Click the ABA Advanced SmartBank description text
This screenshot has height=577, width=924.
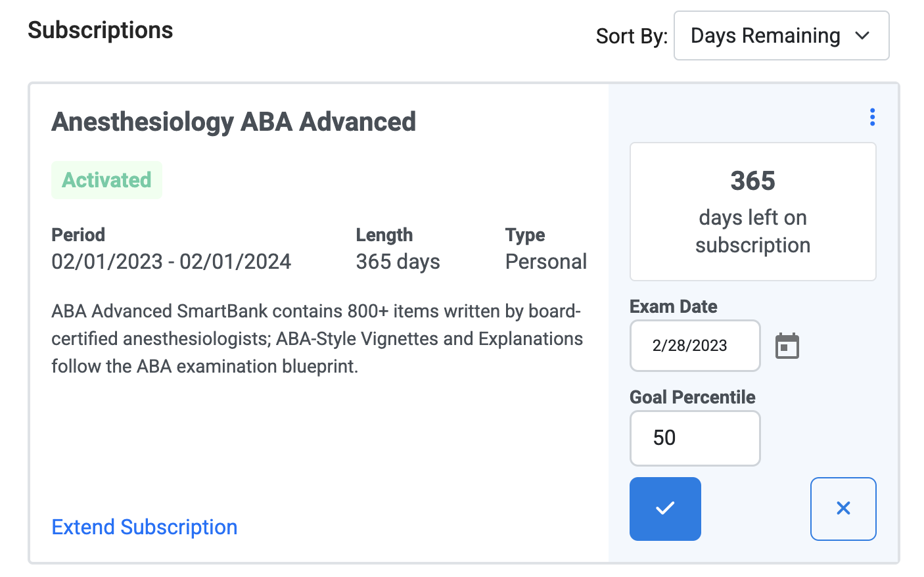[317, 338]
